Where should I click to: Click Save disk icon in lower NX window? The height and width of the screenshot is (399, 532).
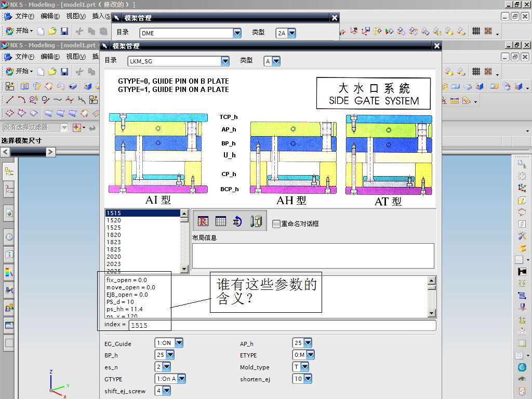click(64, 72)
